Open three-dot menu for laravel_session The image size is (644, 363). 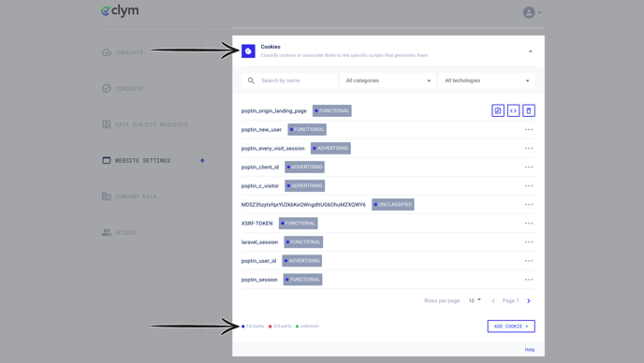(x=529, y=242)
